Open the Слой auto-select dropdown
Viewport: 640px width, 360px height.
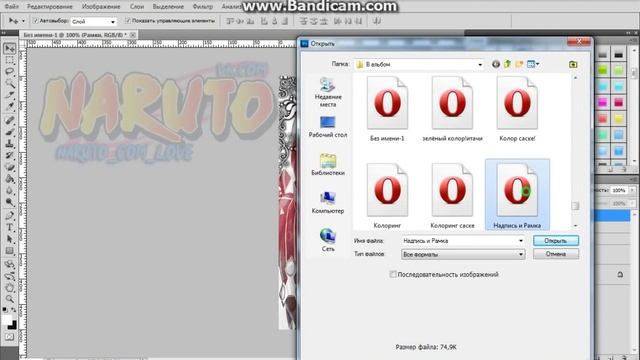tap(93, 21)
